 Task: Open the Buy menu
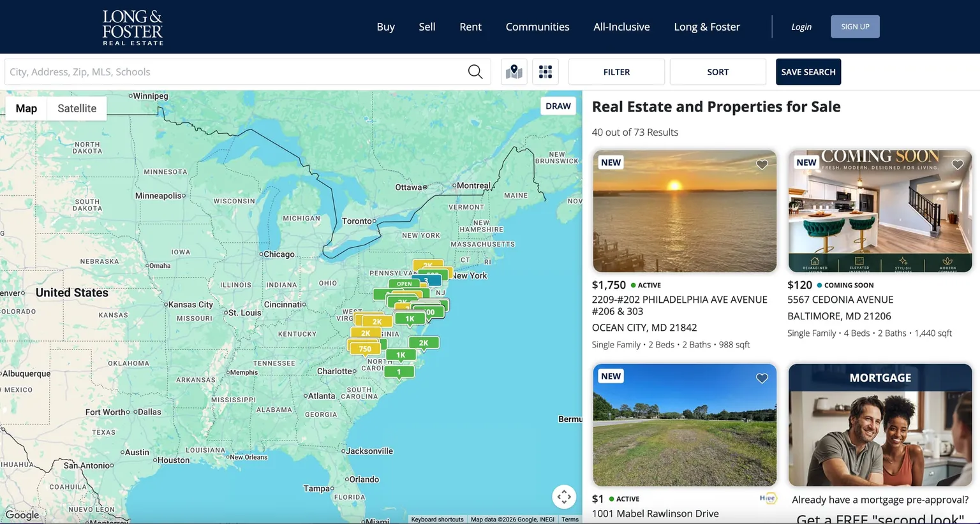pyautogui.click(x=386, y=27)
